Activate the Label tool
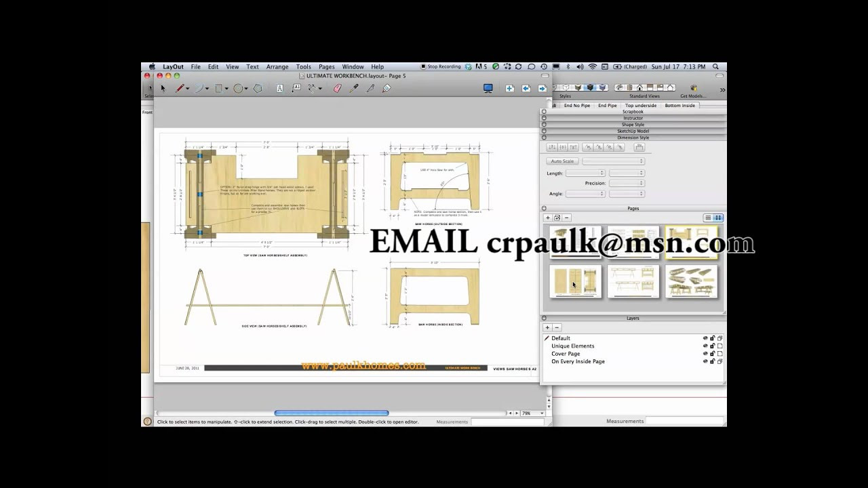This screenshot has width=868, height=488. pos(296,88)
